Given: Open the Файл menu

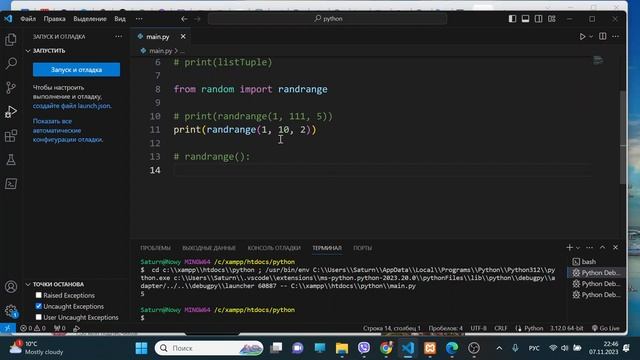Looking at the screenshot, I should [28, 19].
